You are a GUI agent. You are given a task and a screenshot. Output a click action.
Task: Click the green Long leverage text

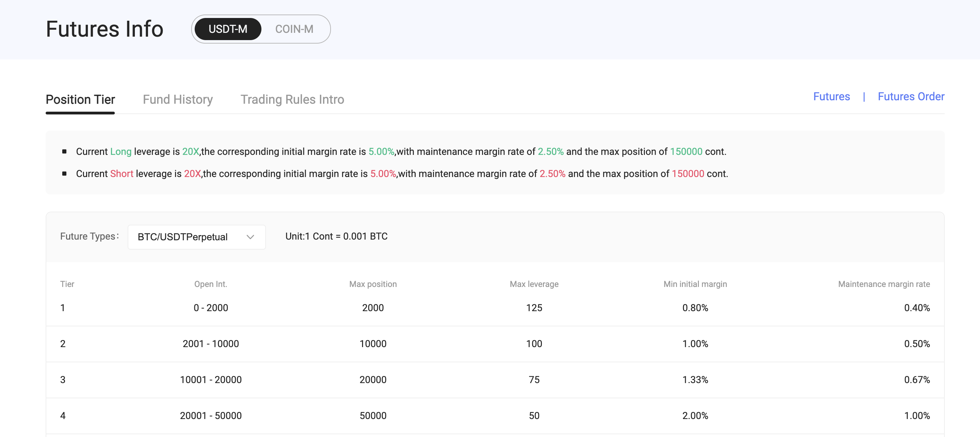click(121, 151)
